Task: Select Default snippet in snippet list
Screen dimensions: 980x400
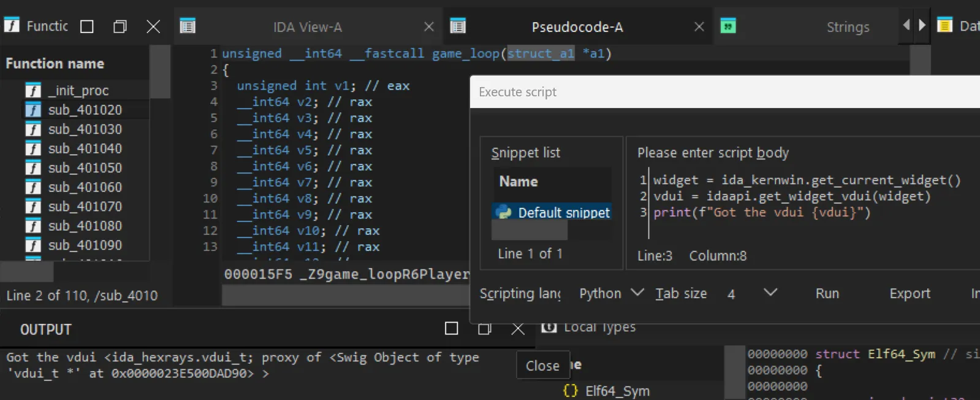Action: click(x=552, y=212)
